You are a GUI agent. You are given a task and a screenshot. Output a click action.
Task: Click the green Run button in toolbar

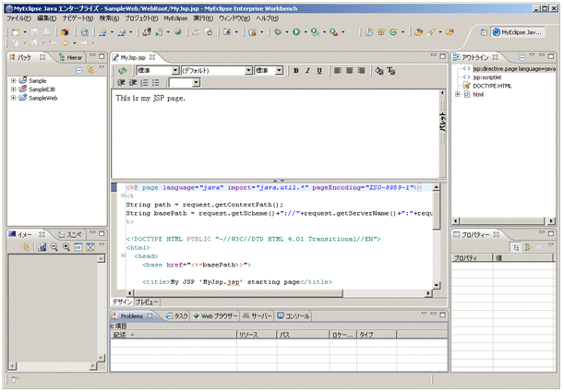(298, 31)
